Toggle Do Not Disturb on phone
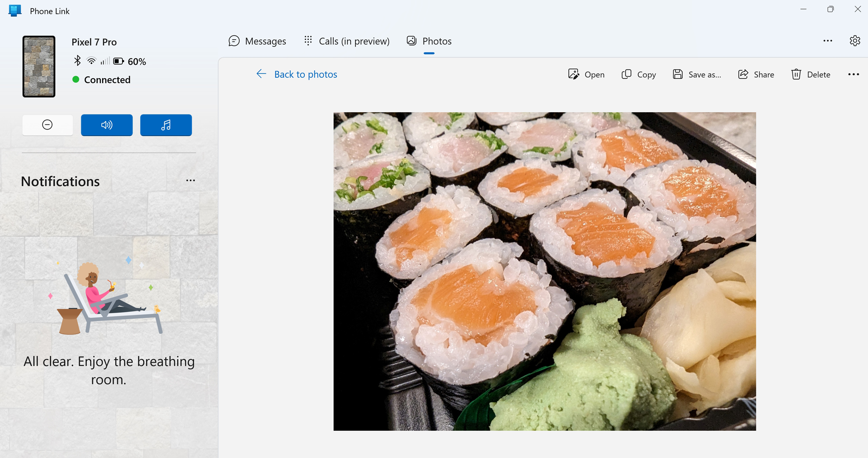Image resolution: width=868 pixels, height=458 pixels. [x=47, y=125]
